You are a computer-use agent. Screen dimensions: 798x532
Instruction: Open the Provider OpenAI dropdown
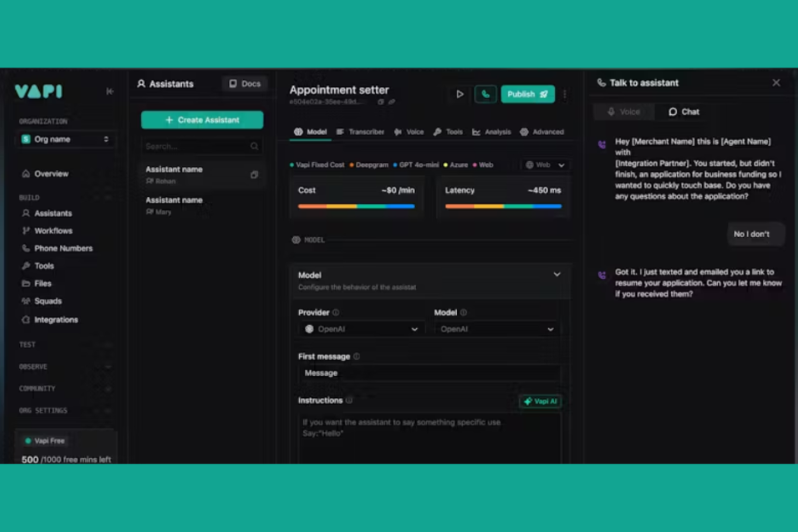(361, 329)
